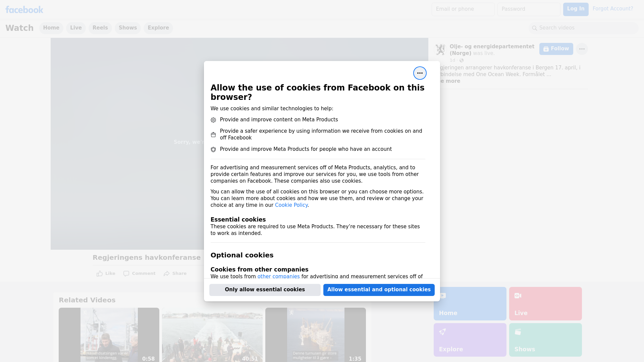
Task: Click Only allow essential cookies
Action: 265,290
